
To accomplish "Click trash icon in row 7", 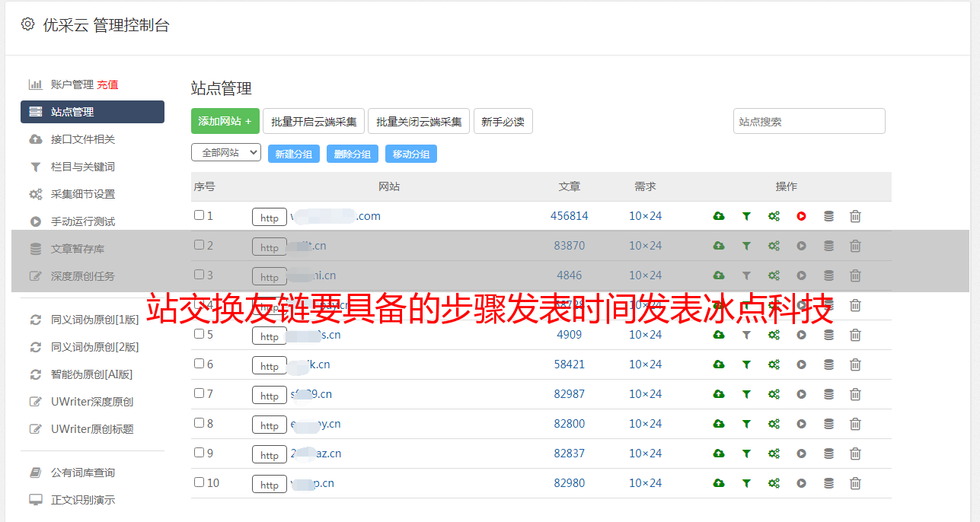I will [x=855, y=394].
